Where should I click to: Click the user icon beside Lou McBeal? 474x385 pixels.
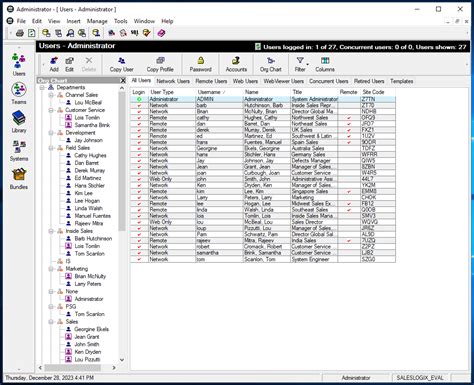[x=68, y=102]
